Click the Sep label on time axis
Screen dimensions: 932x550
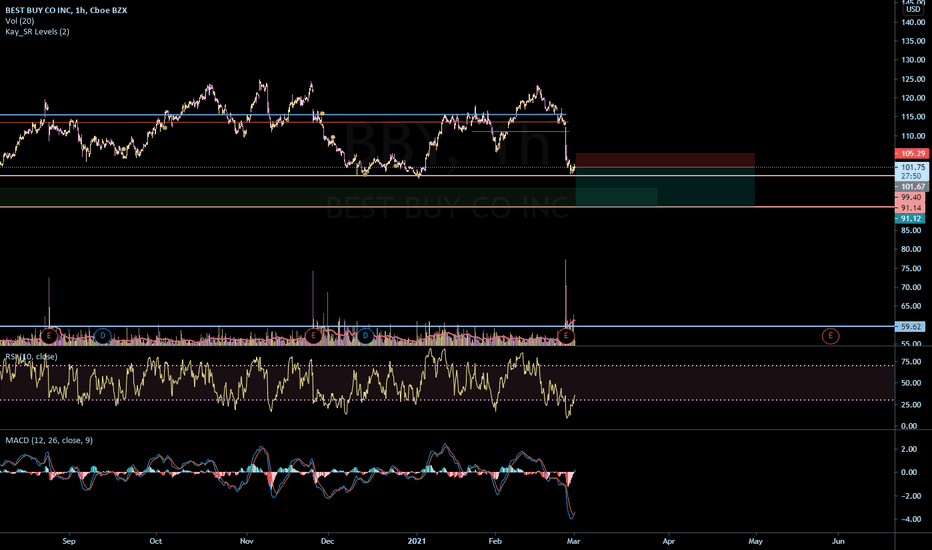69,541
